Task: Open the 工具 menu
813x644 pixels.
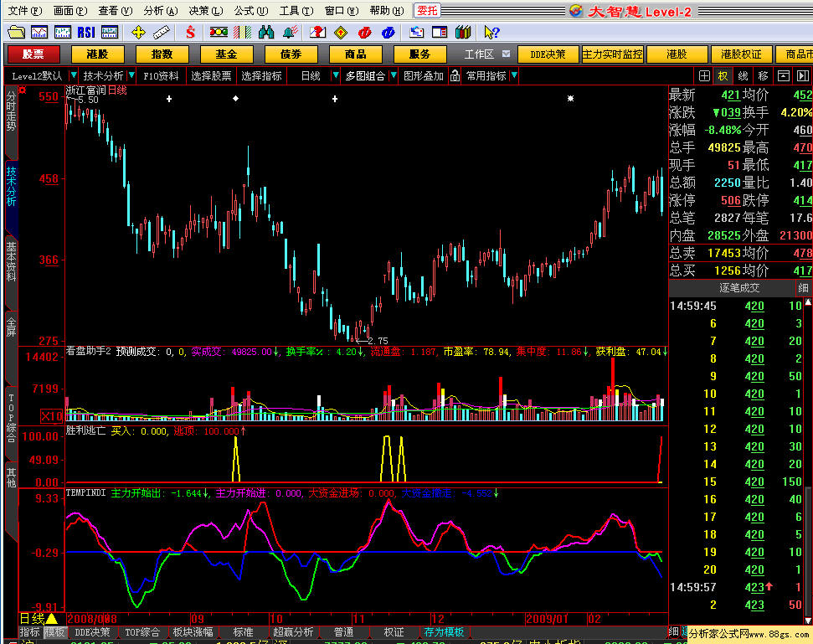Action: [296, 10]
